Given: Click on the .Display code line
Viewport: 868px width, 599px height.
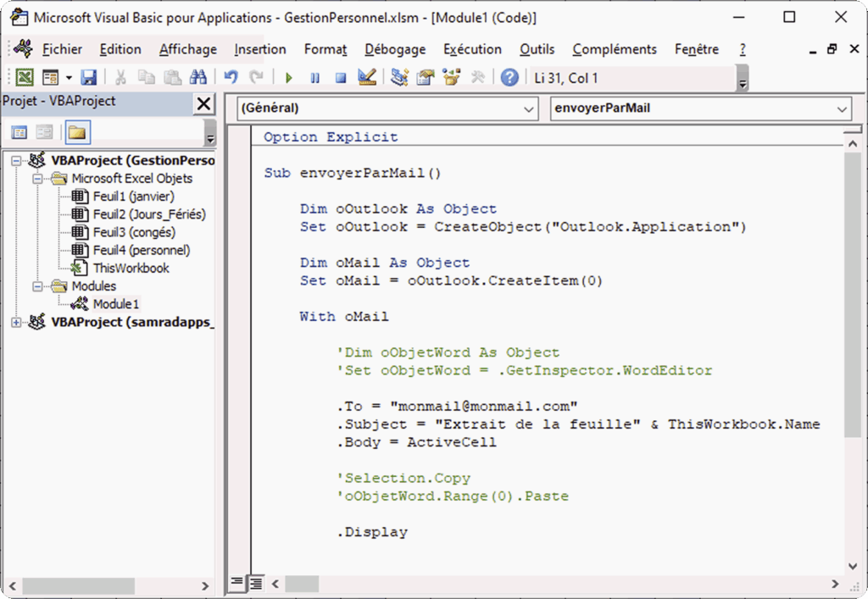Looking at the screenshot, I should (x=372, y=532).
